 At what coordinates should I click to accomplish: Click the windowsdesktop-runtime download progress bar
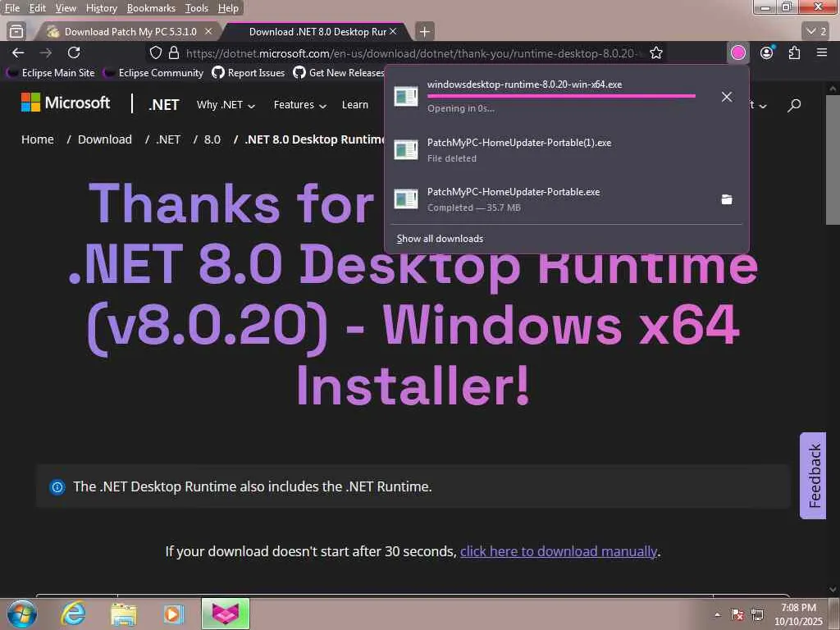pos(561,96)
